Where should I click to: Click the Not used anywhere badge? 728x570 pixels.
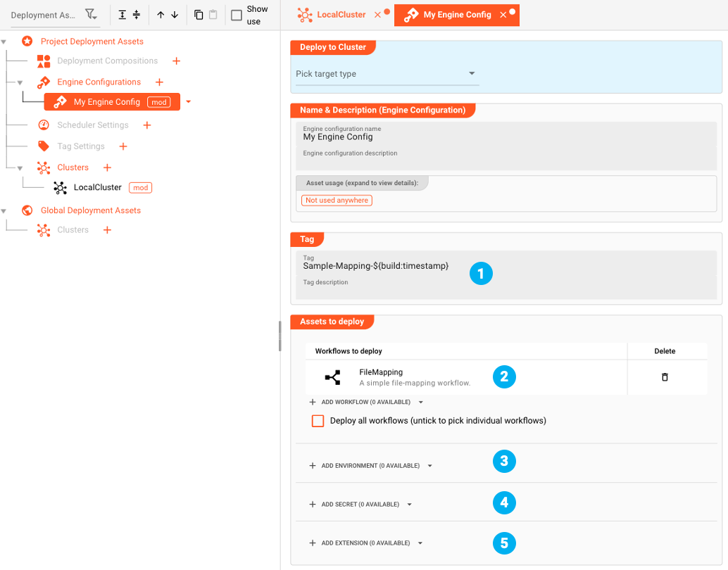coord(337,201)
